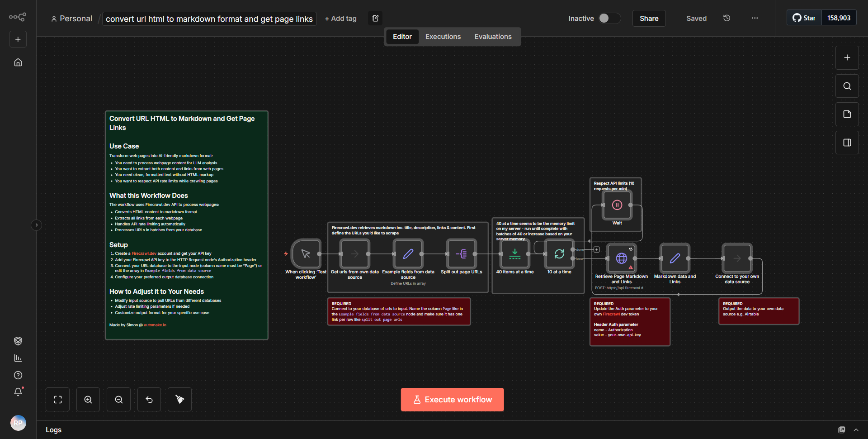Toggle the focus panel icon
868x439 pixels.
(847, 143)
